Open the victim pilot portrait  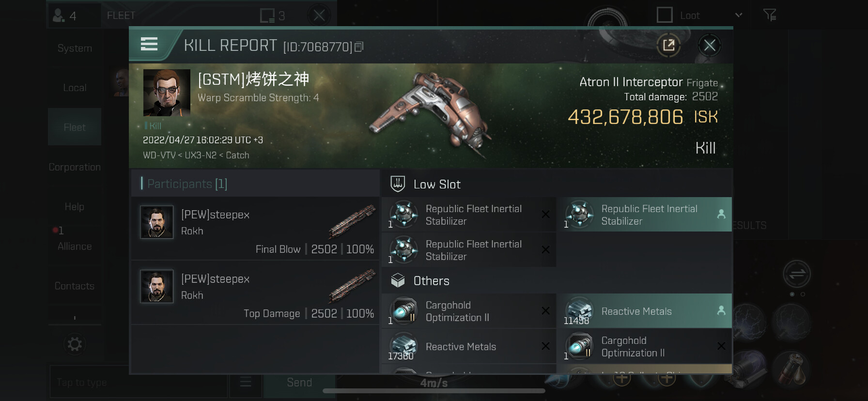(167, 93)
